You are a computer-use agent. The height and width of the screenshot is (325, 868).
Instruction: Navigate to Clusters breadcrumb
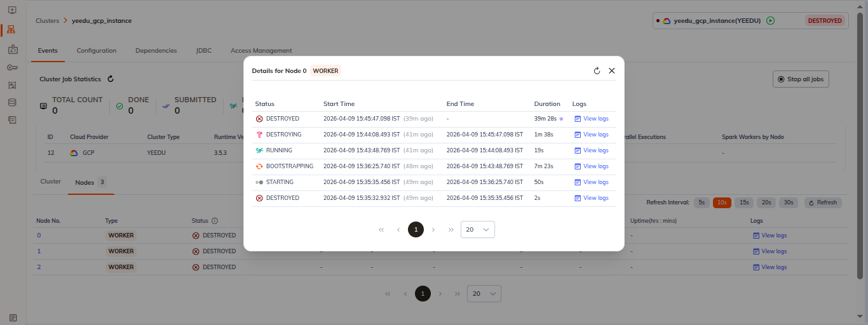tap(47, 21)
